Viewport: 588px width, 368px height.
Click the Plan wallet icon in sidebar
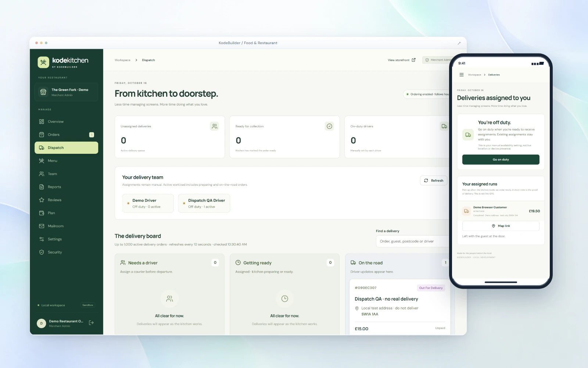[x=42, y=213]
